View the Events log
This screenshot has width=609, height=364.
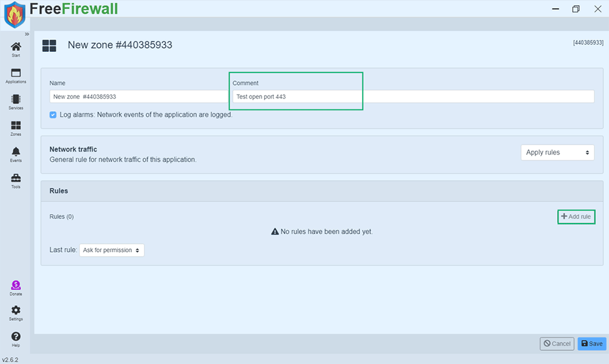click(15, 153)
